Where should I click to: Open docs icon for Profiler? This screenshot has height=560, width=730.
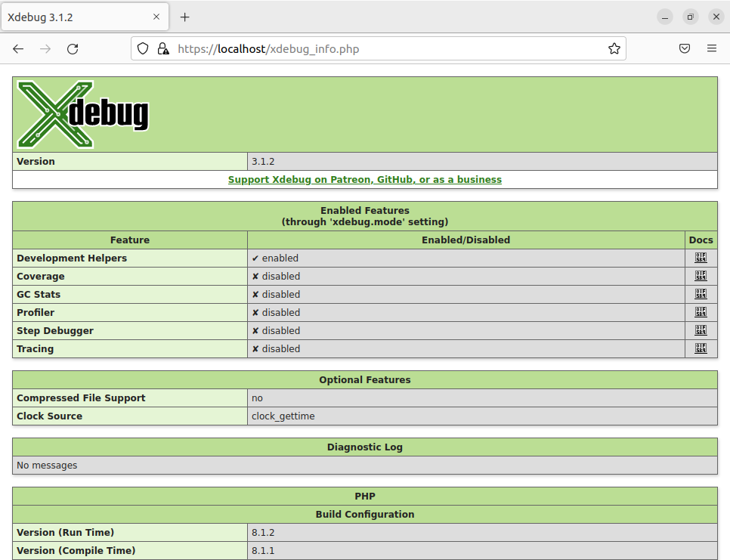pos(701,312)
